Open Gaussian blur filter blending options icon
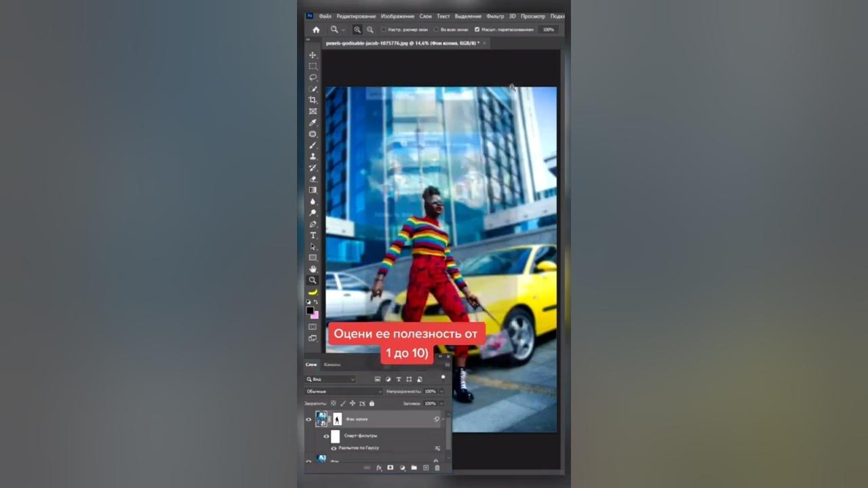This screenshot has height=488, width=868. [437, 448]
